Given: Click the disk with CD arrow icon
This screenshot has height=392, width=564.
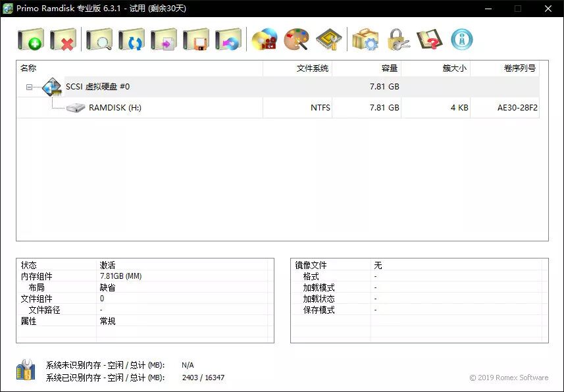Looking at the screenshot, I should coord(229,39).
